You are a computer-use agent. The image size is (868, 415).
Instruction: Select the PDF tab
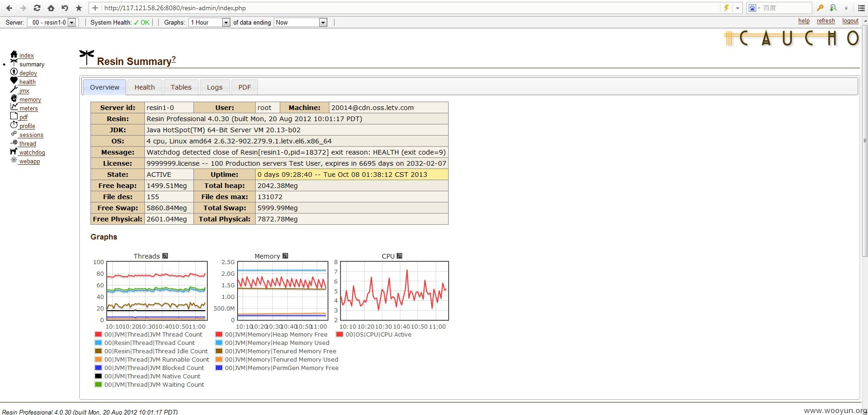(x=244, y=87)
